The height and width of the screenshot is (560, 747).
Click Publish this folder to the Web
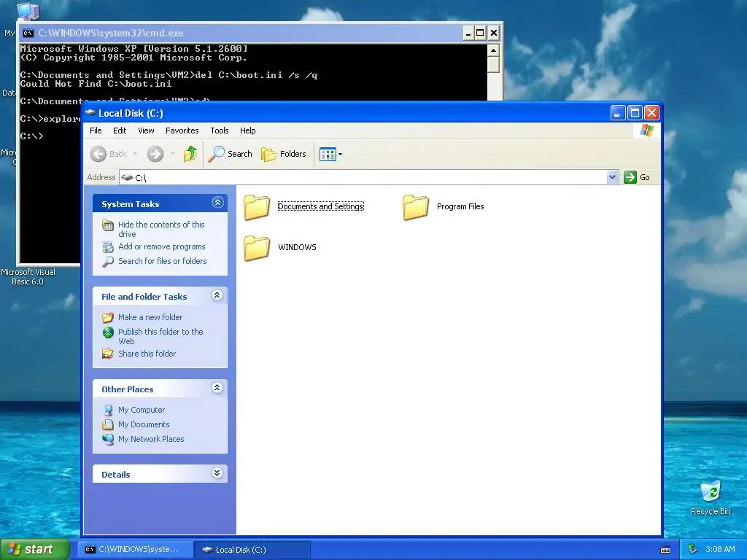tap(160, 336)
